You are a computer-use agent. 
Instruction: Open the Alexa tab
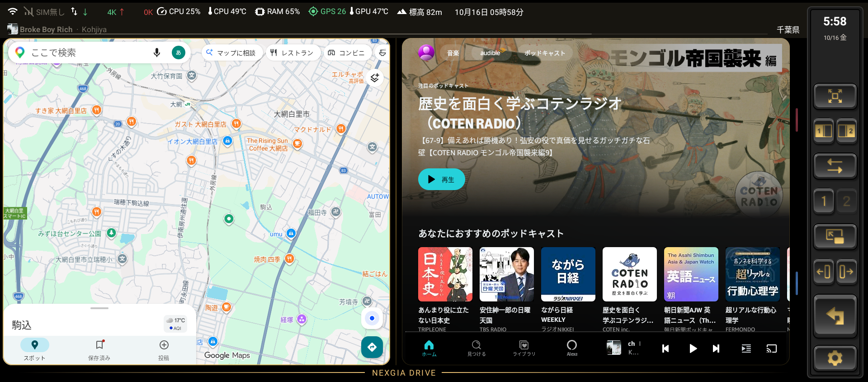(572, 349)
